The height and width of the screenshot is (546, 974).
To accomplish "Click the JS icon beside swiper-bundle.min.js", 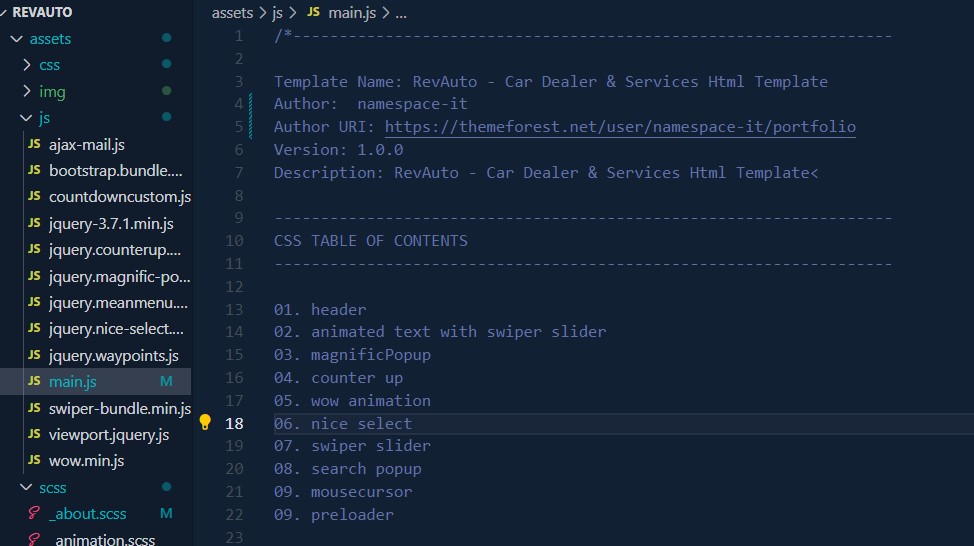I will point(33,408).
